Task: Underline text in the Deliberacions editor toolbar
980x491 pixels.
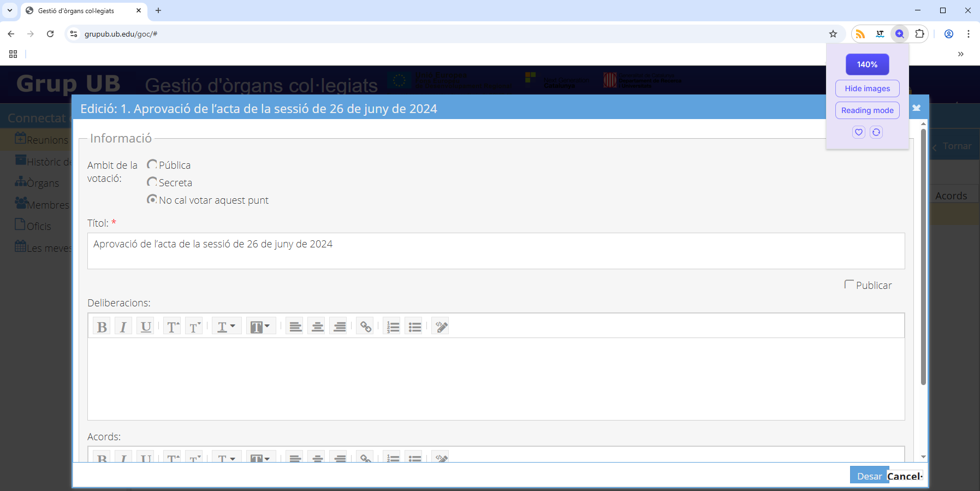Action: [145, 327]
